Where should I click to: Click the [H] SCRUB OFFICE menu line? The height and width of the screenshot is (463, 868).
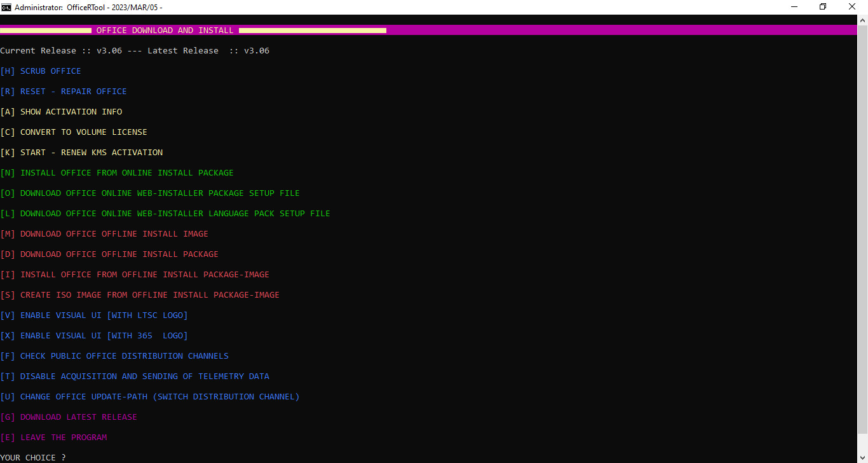coord(41,71)
